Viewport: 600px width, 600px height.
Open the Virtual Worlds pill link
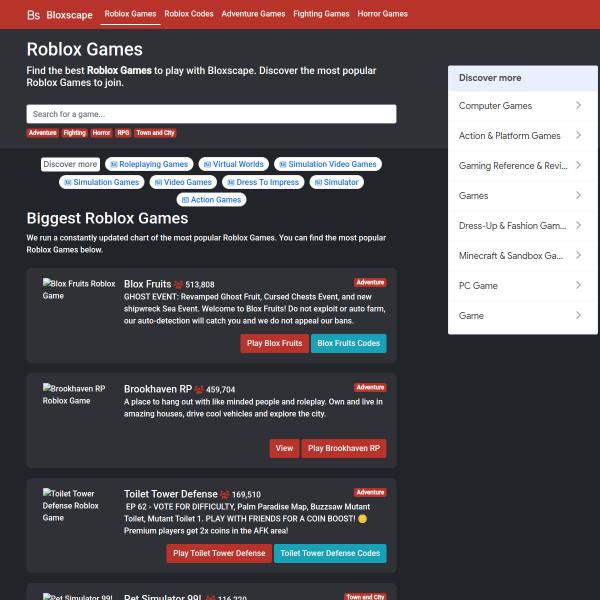[x=234, y=164]
